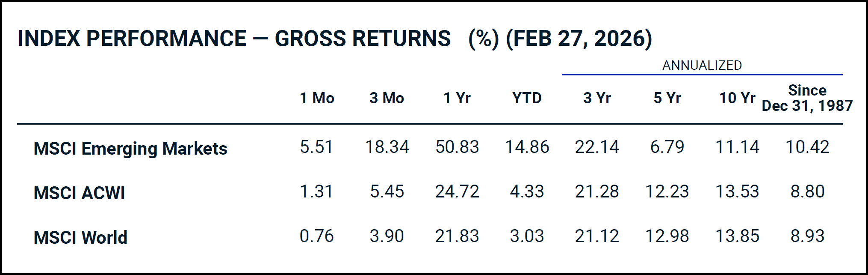Select MSCI World 3 Yr value 21.12
Screen dimensions: 868x275
tap(597, 236)
